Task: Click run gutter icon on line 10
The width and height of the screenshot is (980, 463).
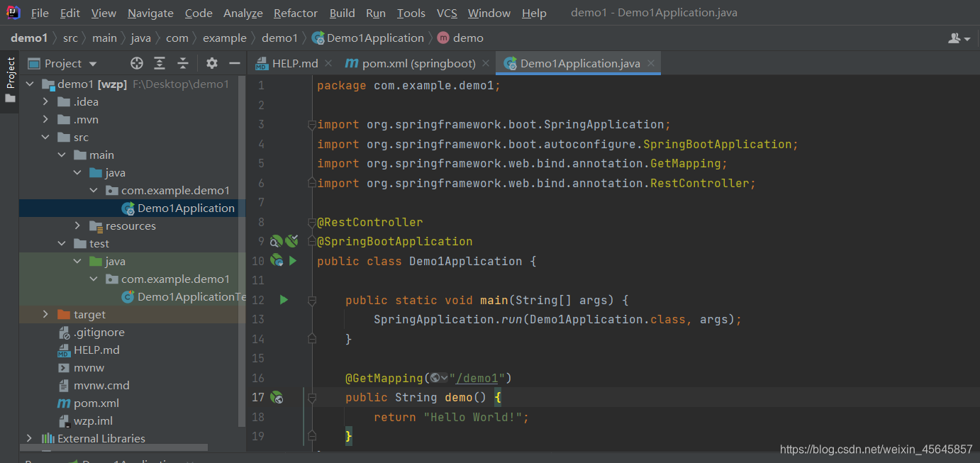Action: pos(293,261)
